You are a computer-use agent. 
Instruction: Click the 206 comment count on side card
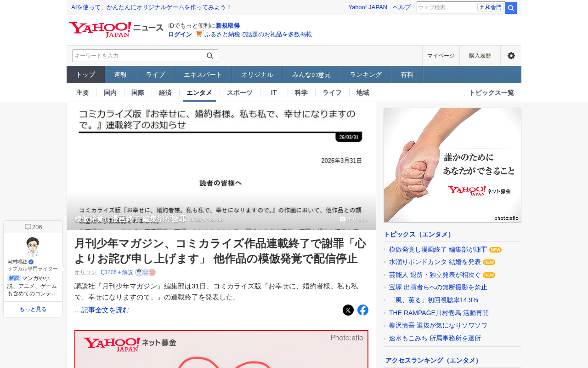click(x=34, y=227)
